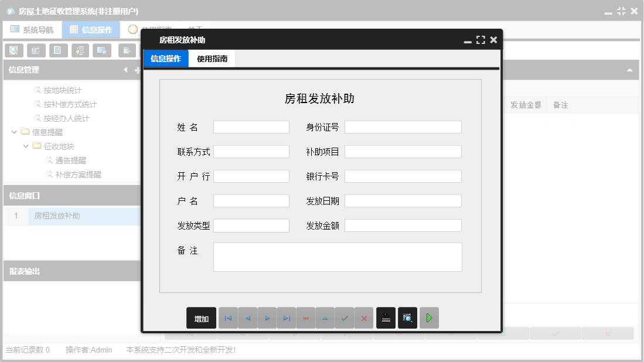Collapse the 信息提醒 tree node
The image size is (644, 362).
14,132
